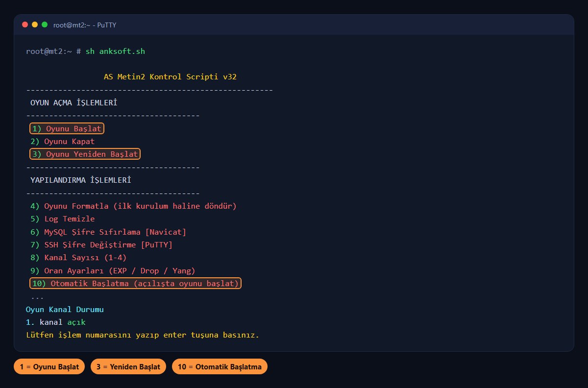Click the '10 = Otomatik Başlatma' legend chip
588x388 pixels.
click(220, 367)
